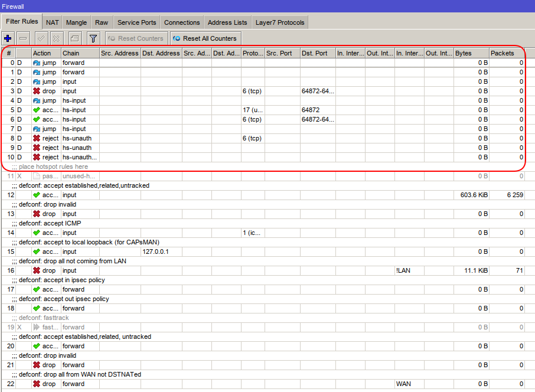Select the 6 259 packets value
The image size is (535, 392).
tap(515, 195)
